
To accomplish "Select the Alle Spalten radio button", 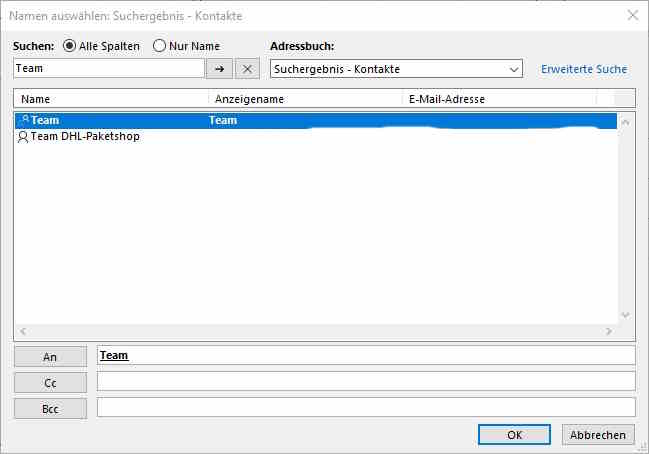I will (x=70, y=46).
